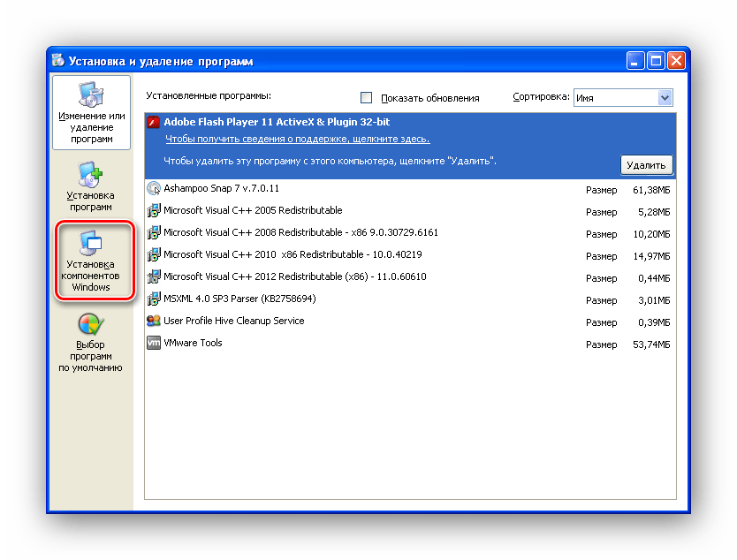The image size is (737, 560).
Task: Open the "Сортировка" dropdown list
Action: [x=665, y=98]
